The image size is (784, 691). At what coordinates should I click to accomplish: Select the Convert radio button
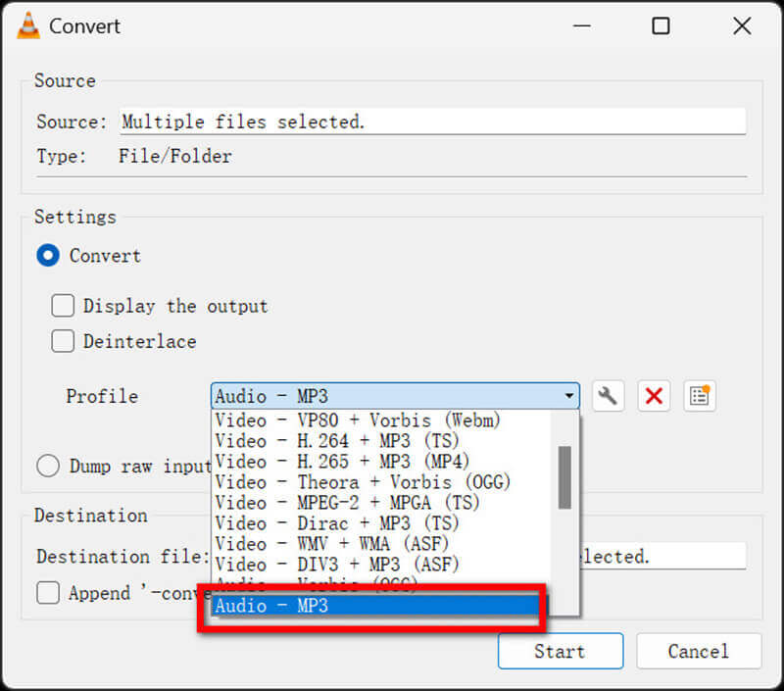point(48,256)
